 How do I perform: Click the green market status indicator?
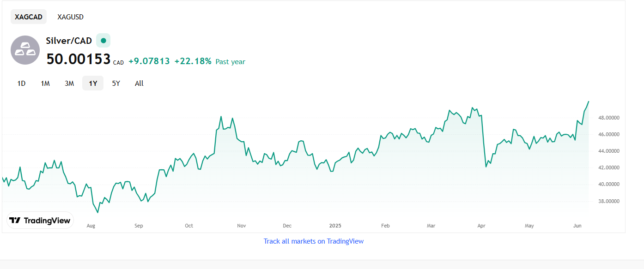click(103, 41)
